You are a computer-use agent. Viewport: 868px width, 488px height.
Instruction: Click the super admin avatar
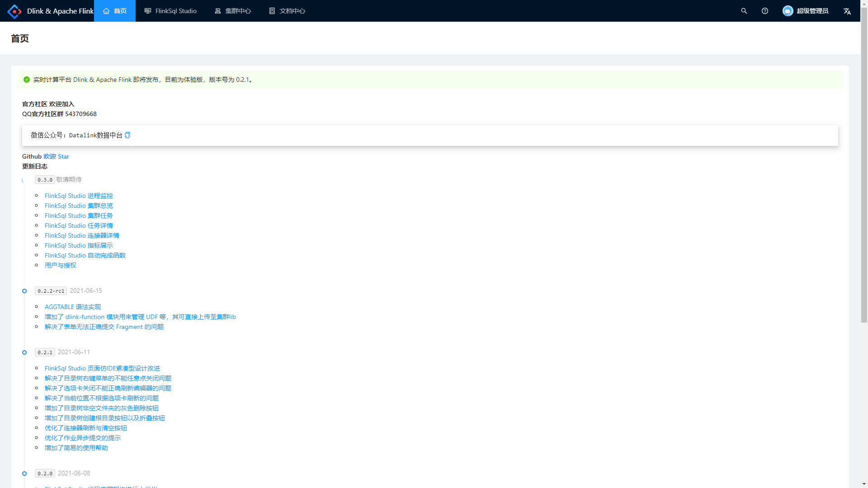tap(788, 11)
